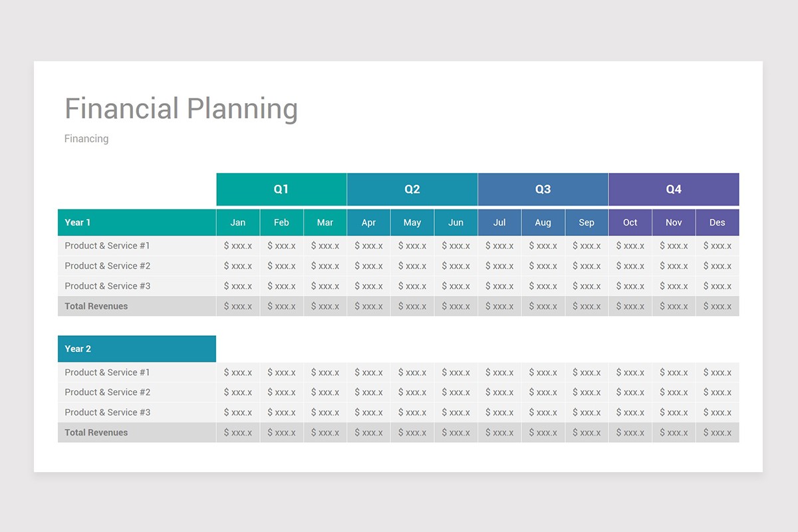Select Year 1 Product & Service #1 label
798x532 pixels.
108,245
